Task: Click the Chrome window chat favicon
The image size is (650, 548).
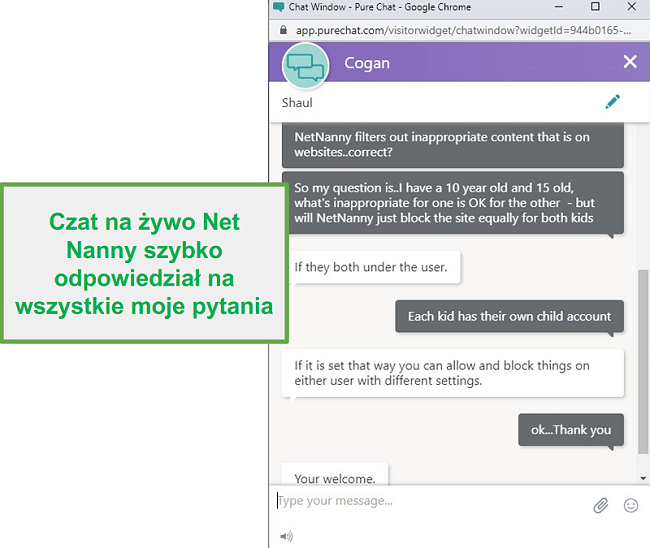Action: coord(279,7)
